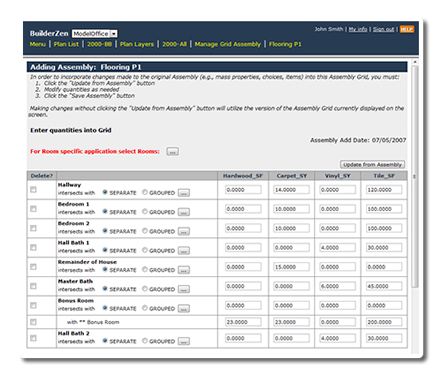Open 2000-BB navigation item
The width and height of the screenshot is (441, 375).
click(99, 44)
